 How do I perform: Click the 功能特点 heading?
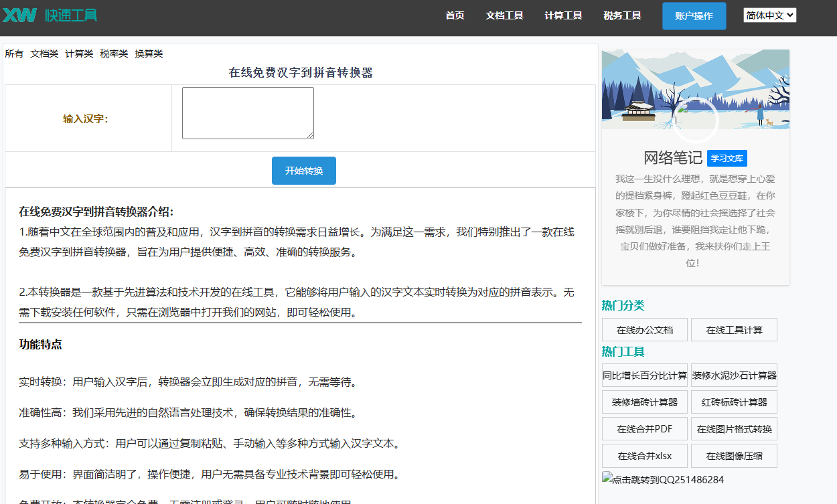click(x=40, y=345)
